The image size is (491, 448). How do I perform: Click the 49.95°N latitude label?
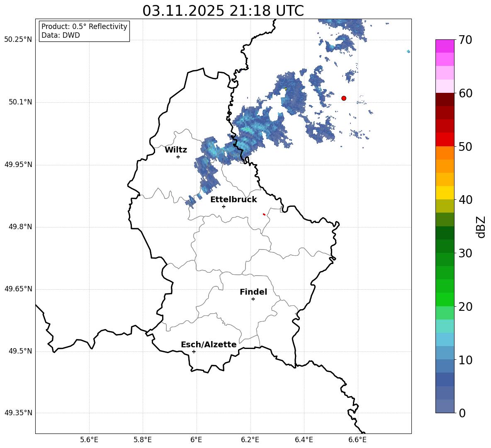click(18, 165)
